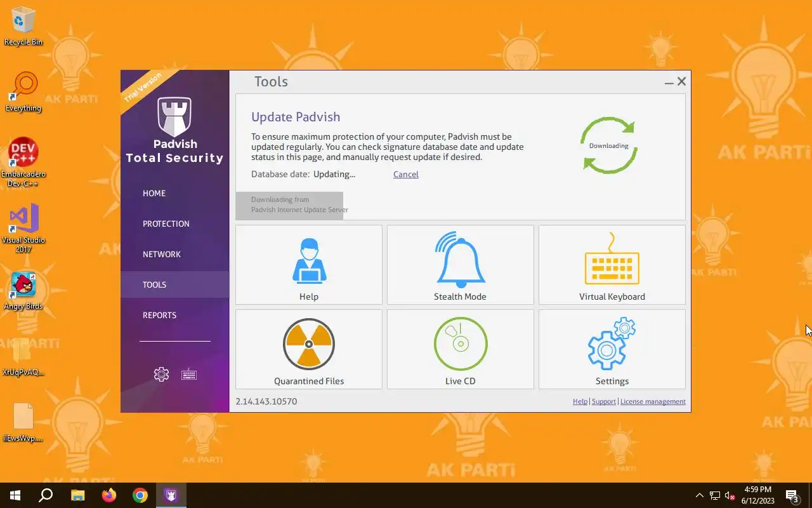
Task: Click Padvish taskbar icon
Action: tap(171, 495)
